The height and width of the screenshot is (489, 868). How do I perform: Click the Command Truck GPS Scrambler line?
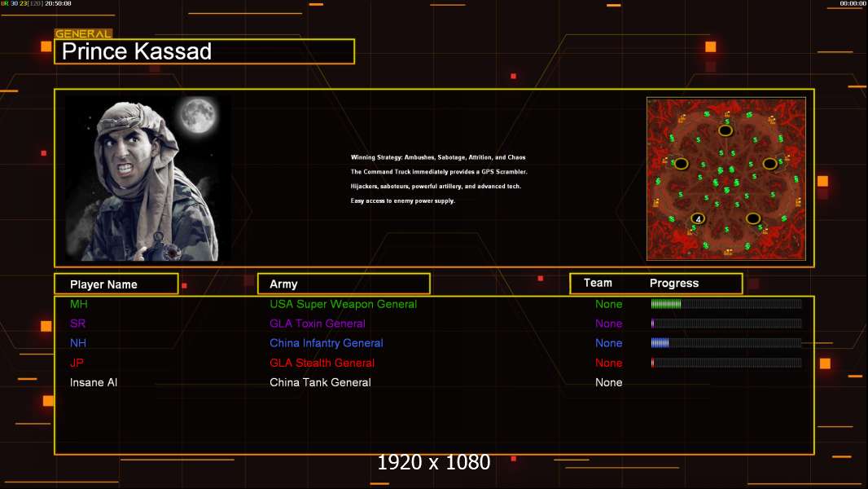439,172
